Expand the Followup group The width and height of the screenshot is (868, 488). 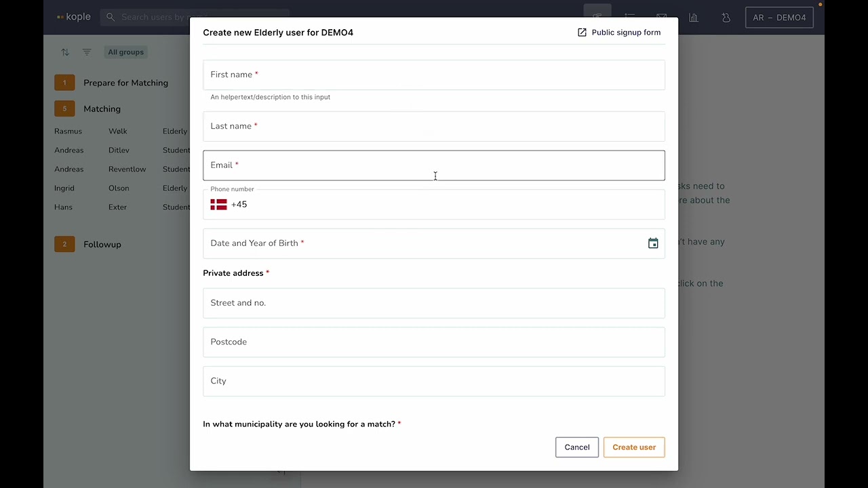tap(102, 244)
